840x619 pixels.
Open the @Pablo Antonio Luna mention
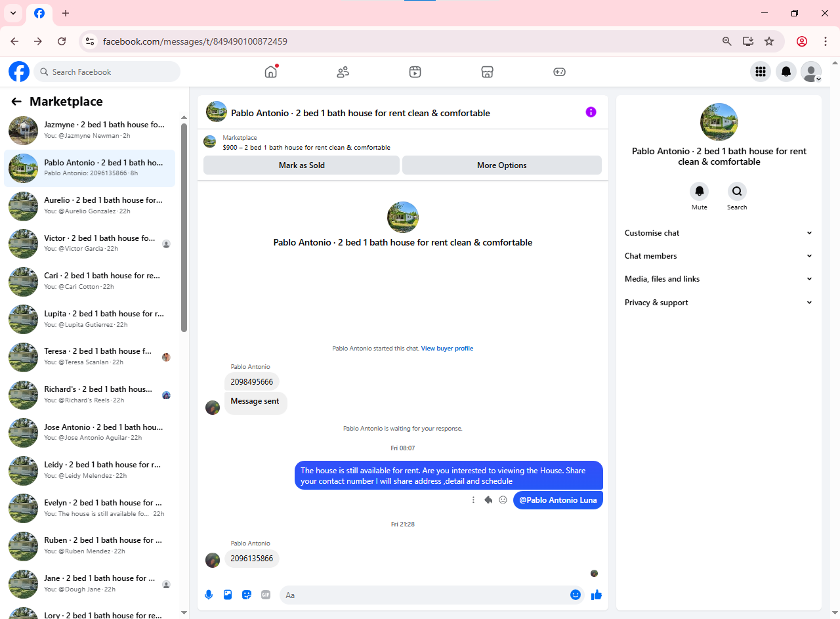tap(558, 500)
